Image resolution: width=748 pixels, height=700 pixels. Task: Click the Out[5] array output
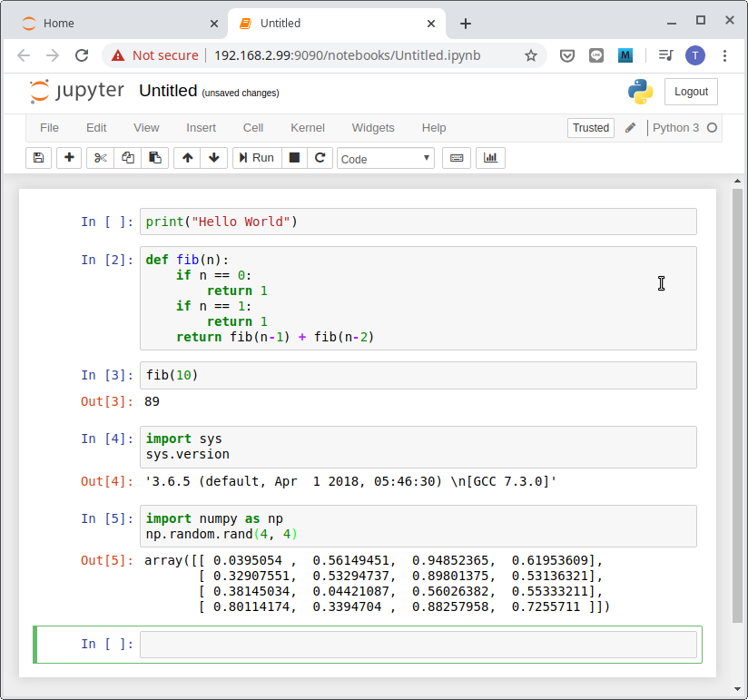tap(377, 583)
